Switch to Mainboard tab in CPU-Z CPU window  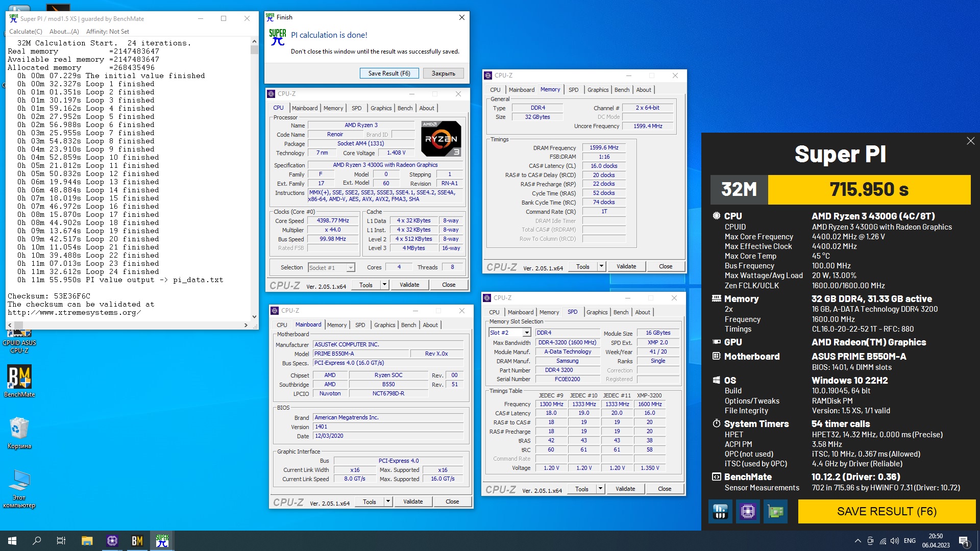pos(305,108)
